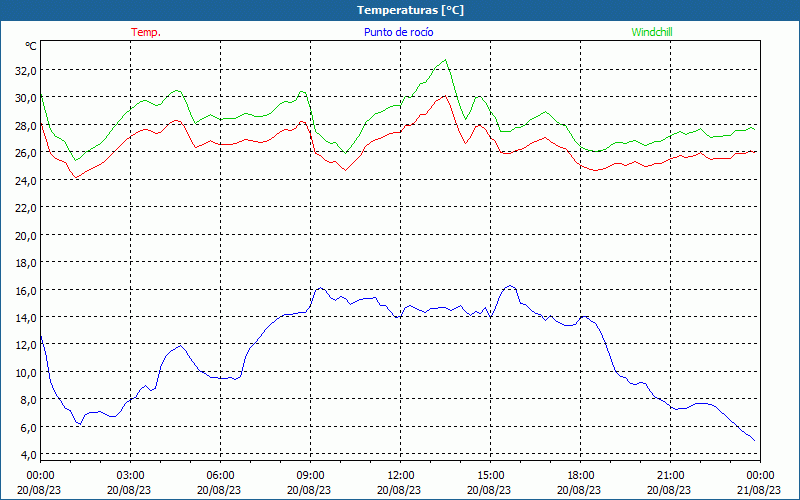The height and width of the screenshot is (500, 800).
Task: Click the 14,0 y-axis value
Action: 26,318
